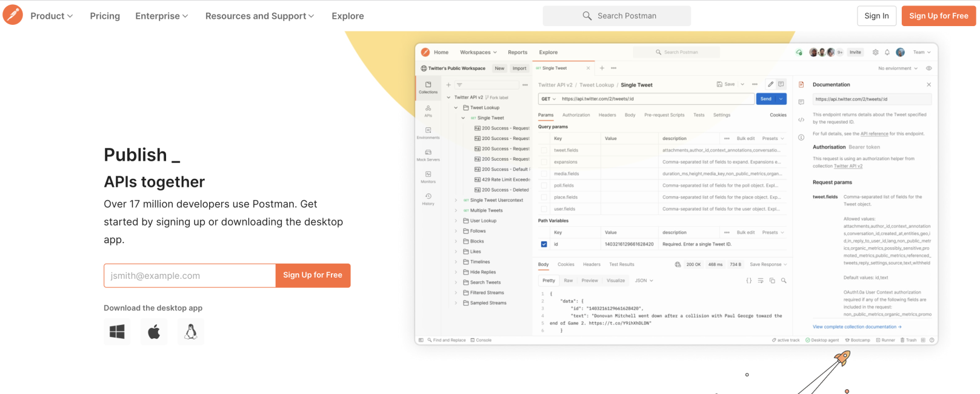Click the Invite button
980x394 pixels.
pos(855,52)
